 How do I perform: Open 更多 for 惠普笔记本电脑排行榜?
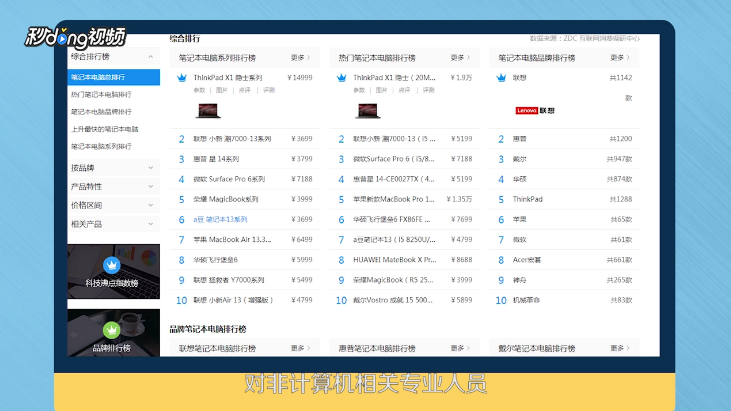[460, 348]
